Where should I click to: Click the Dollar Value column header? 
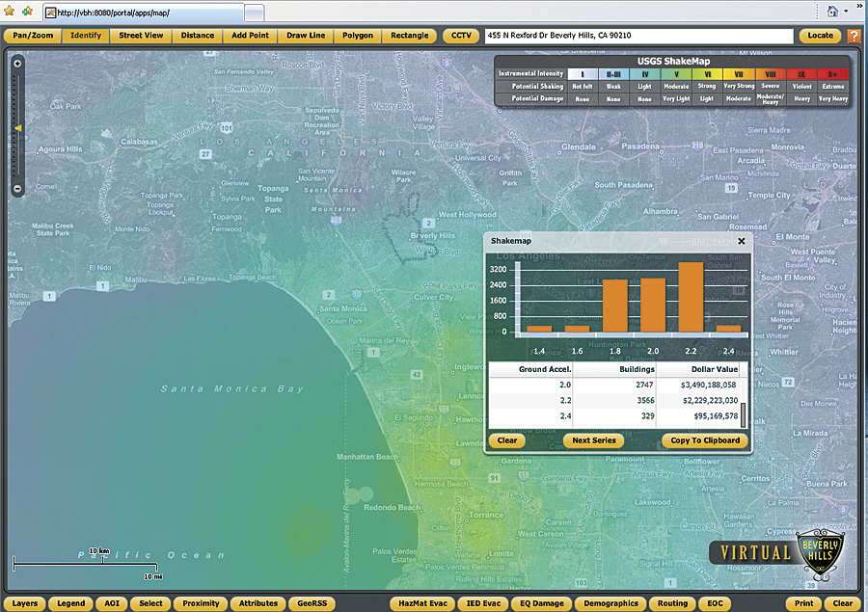(698, 369)
